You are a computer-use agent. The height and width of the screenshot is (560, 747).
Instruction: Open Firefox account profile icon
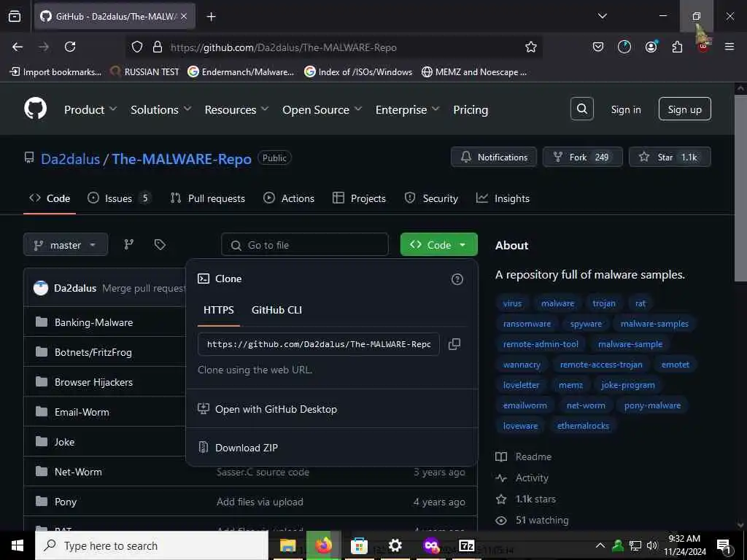pyautogui.click(x=651, y=47)
